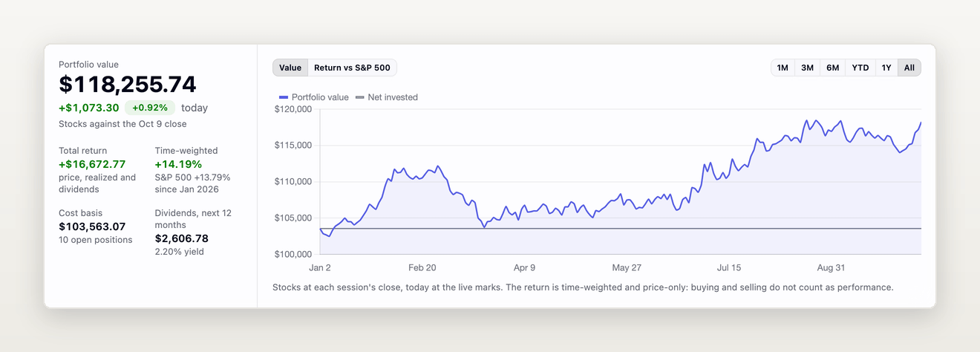This screenshot has width=980, height=352.
Task: Set chart range to 6M
Action: (x=832, y=68)
